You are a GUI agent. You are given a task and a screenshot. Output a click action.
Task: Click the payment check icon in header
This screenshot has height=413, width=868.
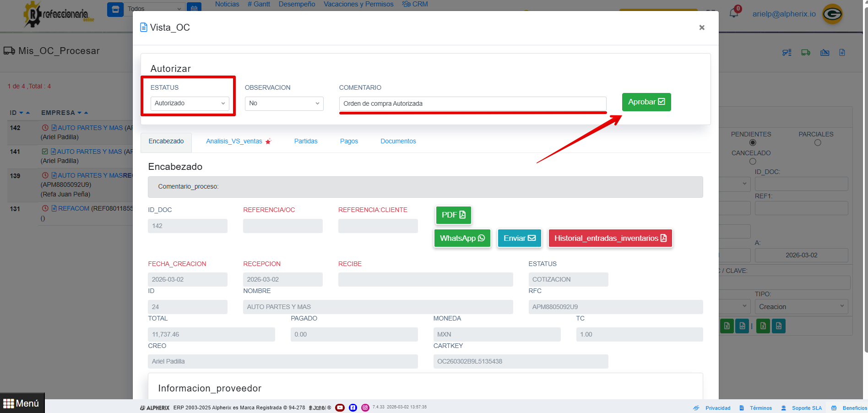tap(825, 53)
